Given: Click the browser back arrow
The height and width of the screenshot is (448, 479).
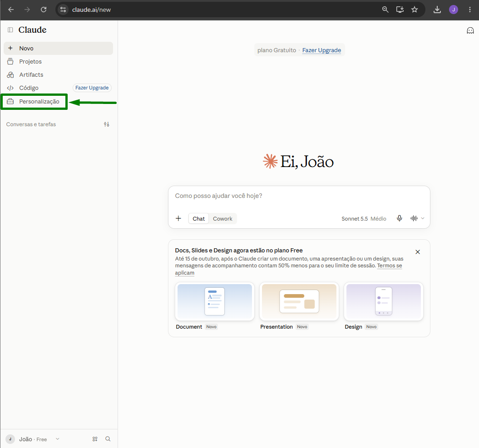Looking at the screenshot, I should (11, 10).
